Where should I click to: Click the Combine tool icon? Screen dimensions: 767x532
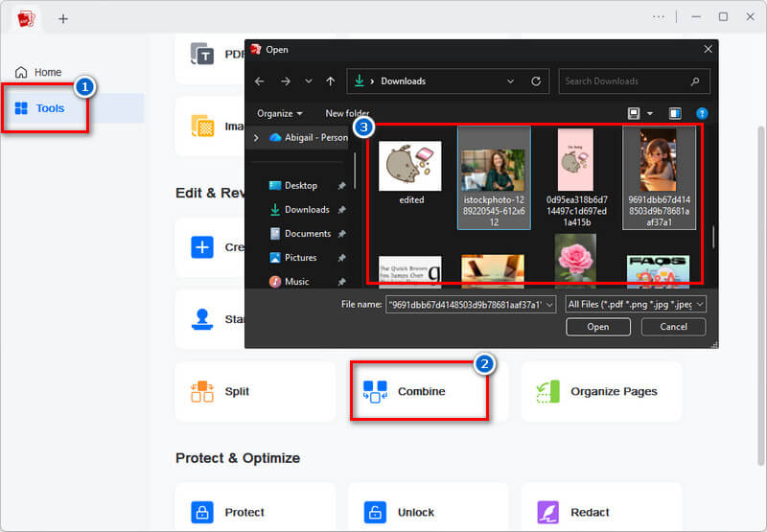tap(375, 391)
